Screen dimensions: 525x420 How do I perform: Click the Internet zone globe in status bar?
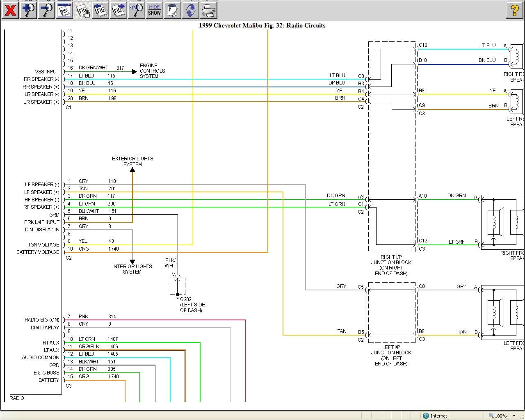(427, 415)
